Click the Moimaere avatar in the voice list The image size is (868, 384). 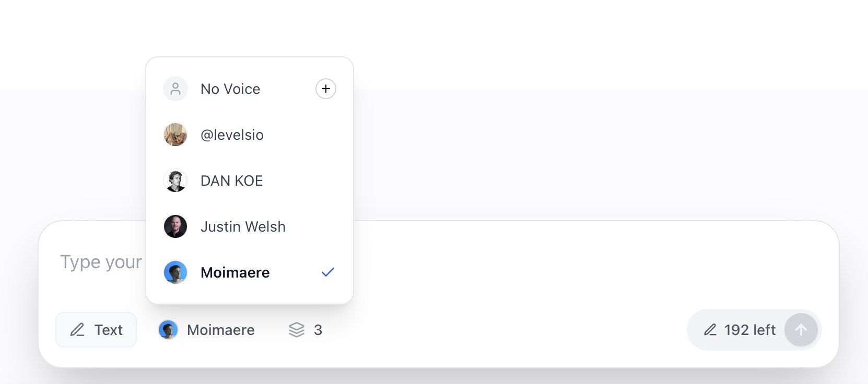point(175,272)
